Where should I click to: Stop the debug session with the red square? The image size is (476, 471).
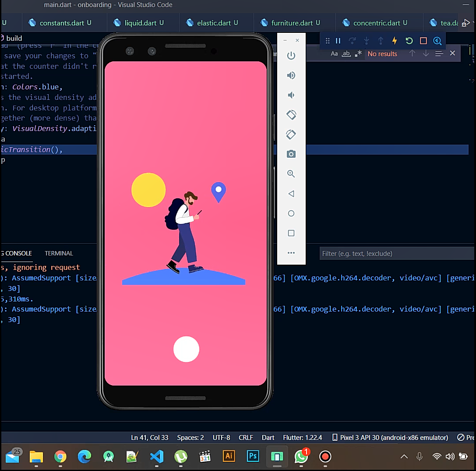point(423,41)
